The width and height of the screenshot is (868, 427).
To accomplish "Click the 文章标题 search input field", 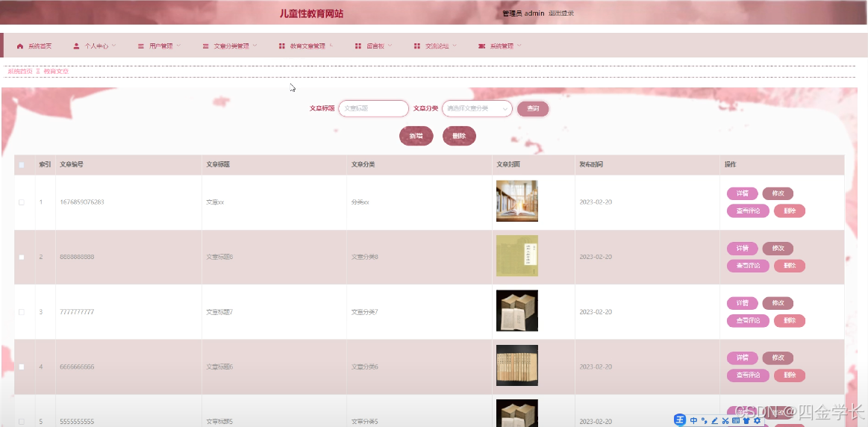I will click(373, 108).
